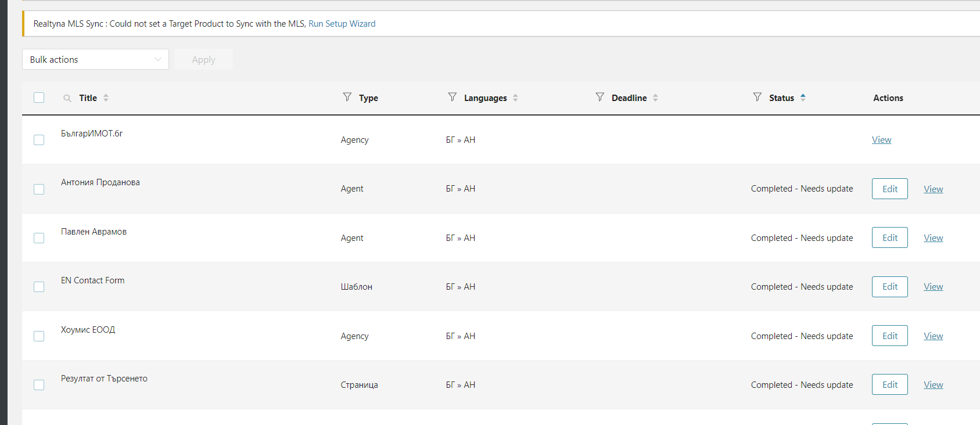Open the Deadline column filter icon
980x425 pixels.
(x=600, y=97)
